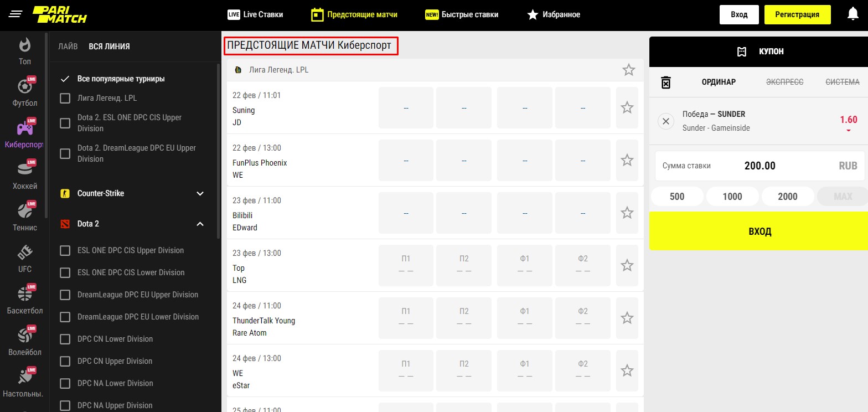The height and width of the screenshot is (412, 868).
Task: Click the Parimatch logo
Action: point(59,14)
